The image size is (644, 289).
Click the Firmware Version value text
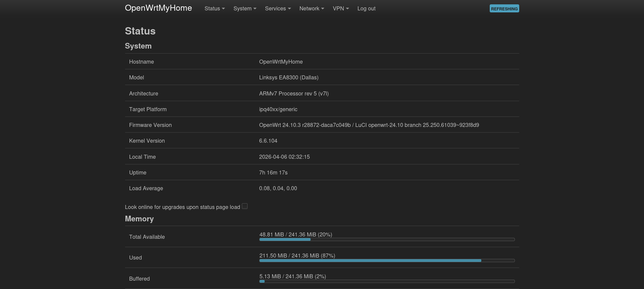pyautogui.click(x=369, y=125)
